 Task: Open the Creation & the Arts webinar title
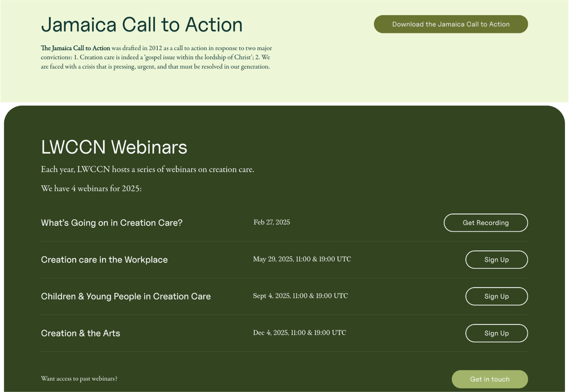click(81, 333)
